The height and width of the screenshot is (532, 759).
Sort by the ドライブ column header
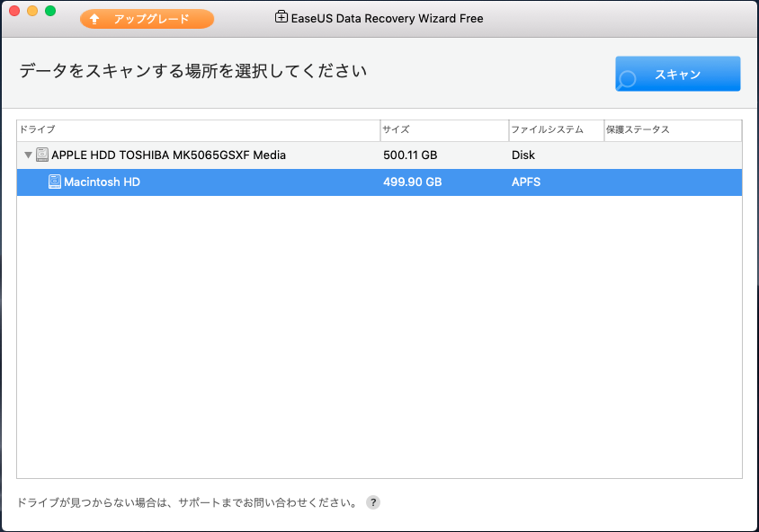tap(199, 129)
